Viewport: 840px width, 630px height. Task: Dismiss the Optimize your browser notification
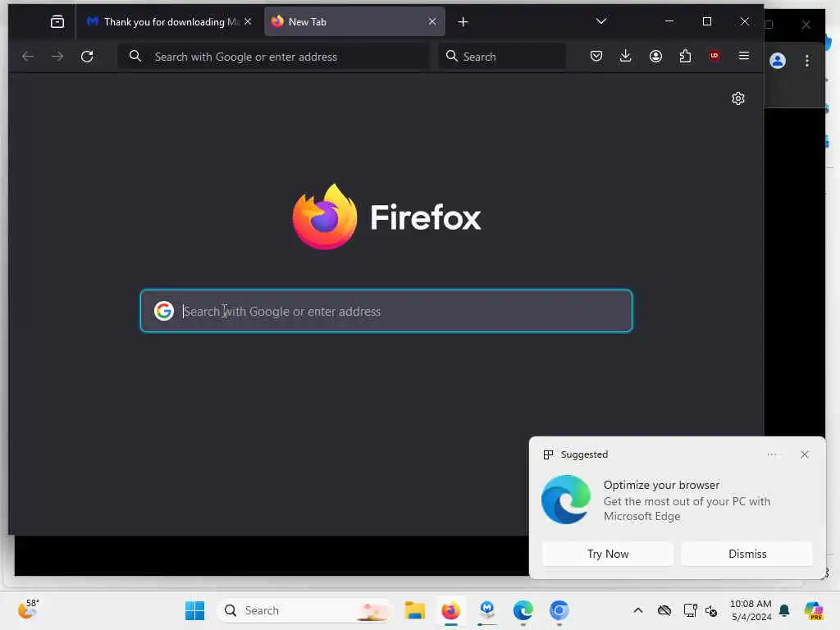coord(746,554)
